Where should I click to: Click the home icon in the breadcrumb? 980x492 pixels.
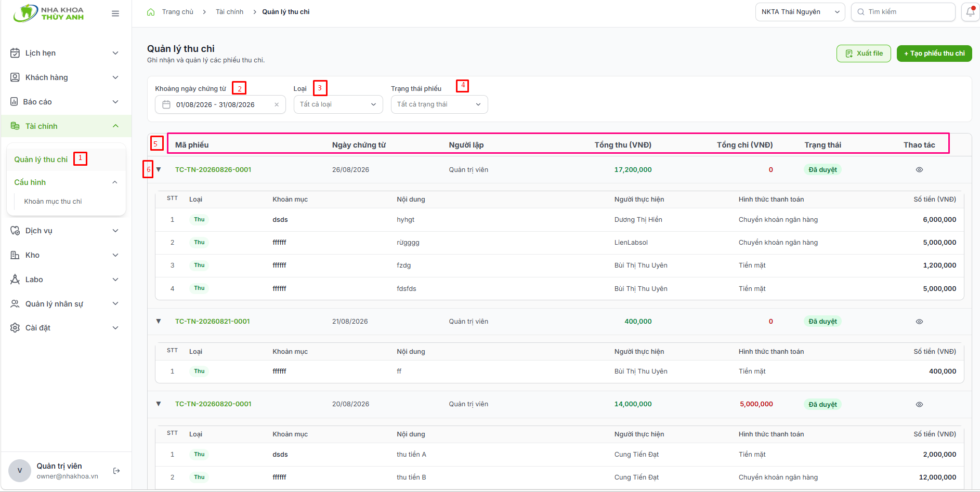click(151, 12)
